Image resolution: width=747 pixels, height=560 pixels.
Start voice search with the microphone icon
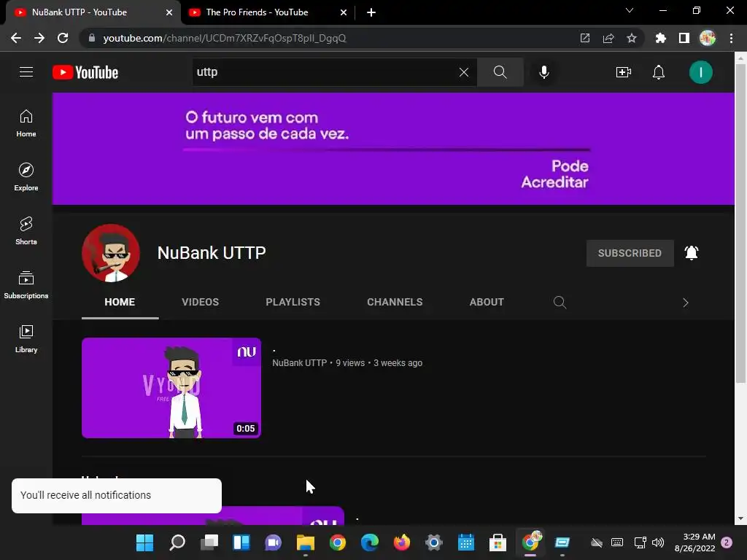(x=543, y=72)
